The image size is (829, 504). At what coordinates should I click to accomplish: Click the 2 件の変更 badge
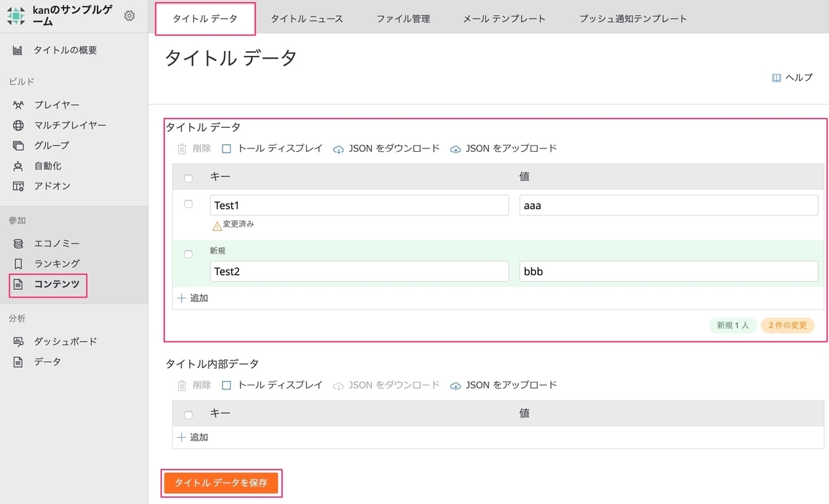788,325
